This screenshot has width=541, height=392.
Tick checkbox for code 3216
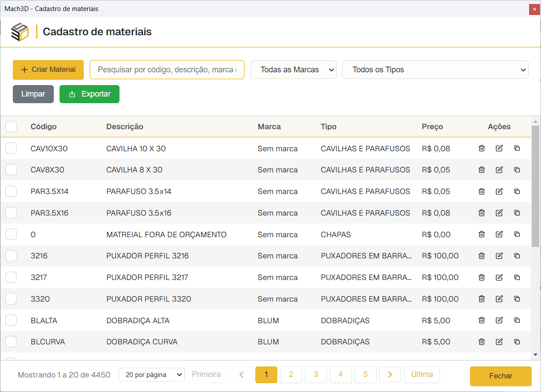click(x=11, y=256)
